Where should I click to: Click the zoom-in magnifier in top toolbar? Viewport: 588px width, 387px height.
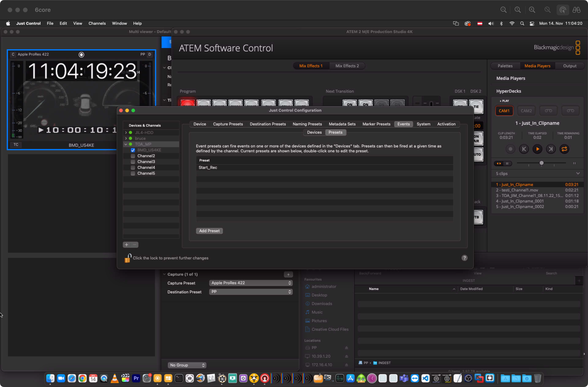tap(532, 10)
